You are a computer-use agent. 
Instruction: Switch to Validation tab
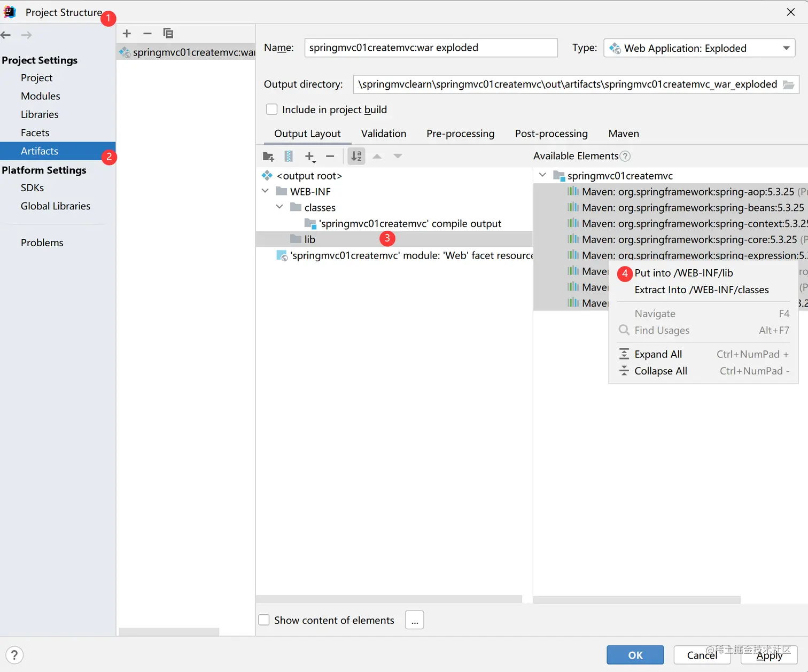384,134
